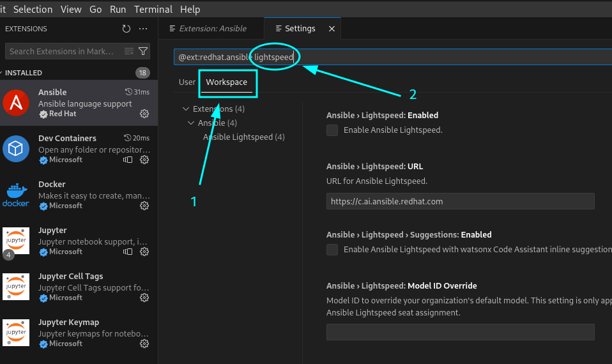Click the EXTENSIONS panel header
This screenshot has height=364, width=612.
pyautogui.click(x=26, y=29)
